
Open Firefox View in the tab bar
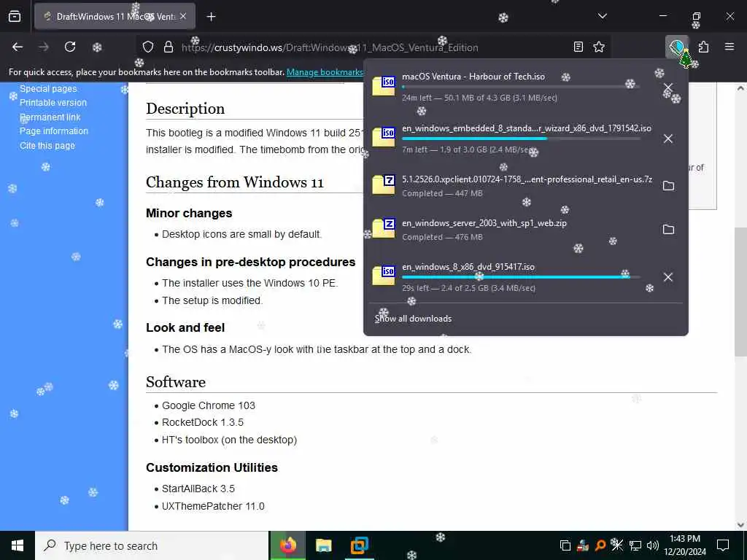click(15, 17)
